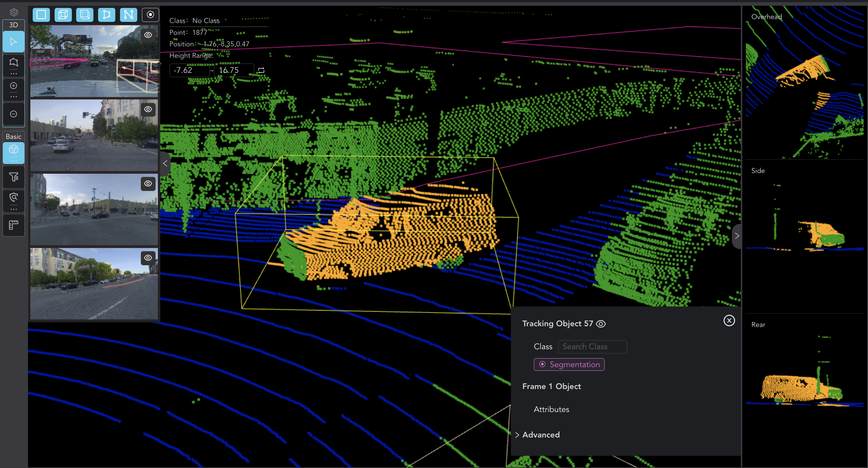Open the front camera thumbnail with billboard

[94, 61]
